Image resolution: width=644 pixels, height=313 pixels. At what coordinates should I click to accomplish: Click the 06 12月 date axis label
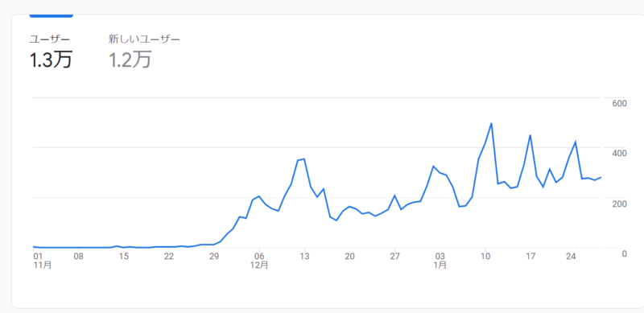click(x=259, y=261)
